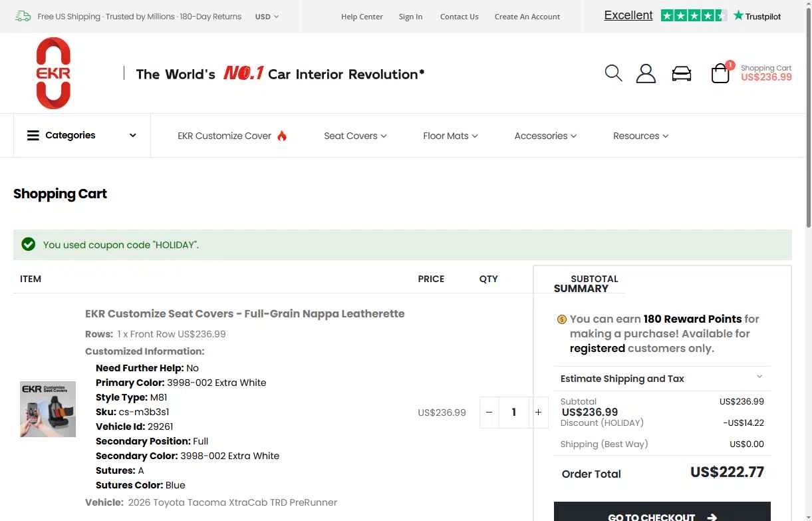Image resolution: width=812 pixels, height=521 pixels.
Task: Click the hamburger icon next to Categories
Action: 33,136
